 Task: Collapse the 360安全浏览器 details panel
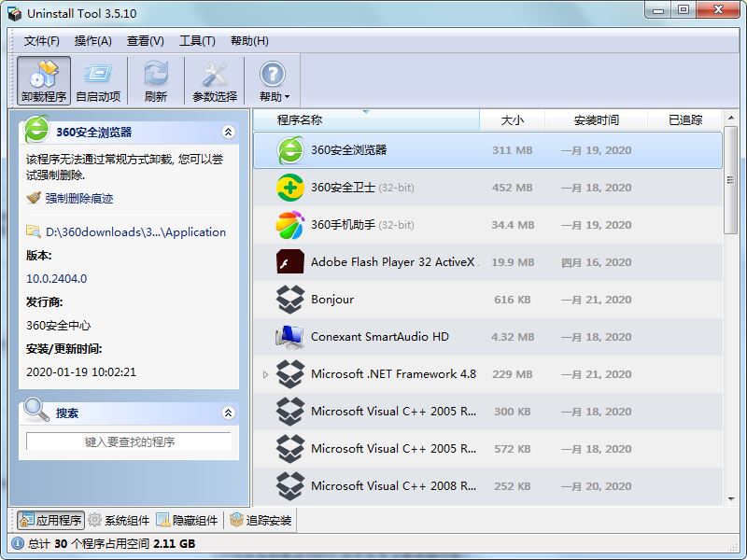(228, 133)
